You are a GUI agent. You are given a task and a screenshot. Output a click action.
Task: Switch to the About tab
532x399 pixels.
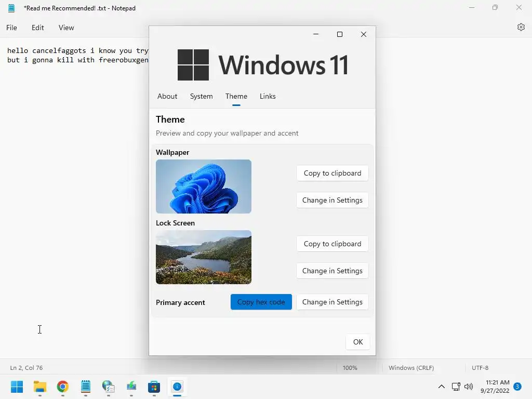167,96
